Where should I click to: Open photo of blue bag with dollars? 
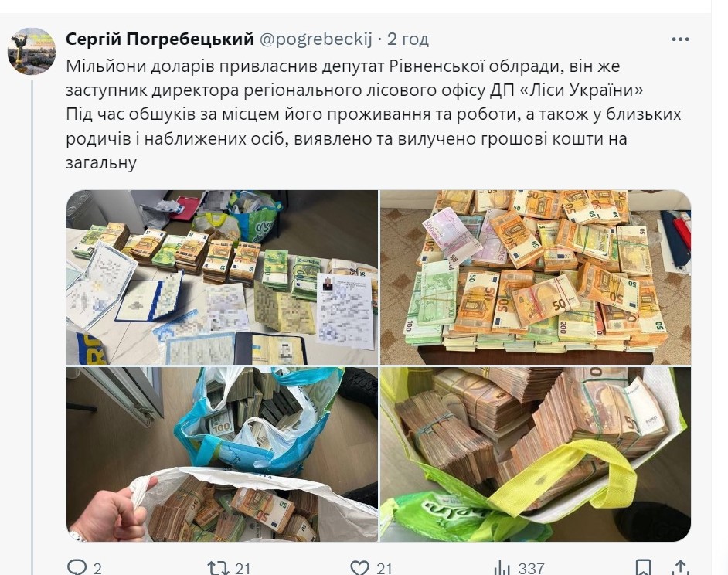tap(222, 454)
